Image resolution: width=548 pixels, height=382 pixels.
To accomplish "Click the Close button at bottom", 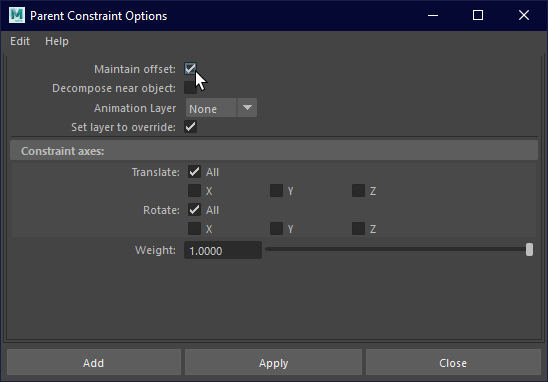I will [x=453, y=362].
